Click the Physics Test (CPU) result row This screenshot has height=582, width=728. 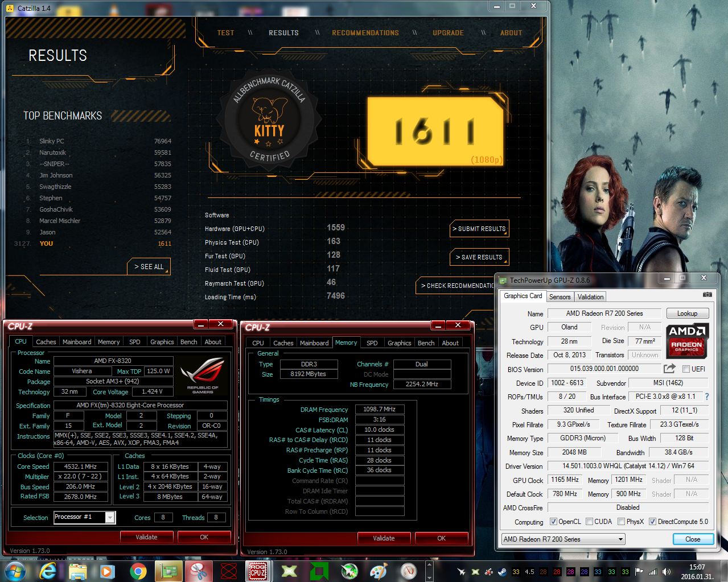[273, 242]
